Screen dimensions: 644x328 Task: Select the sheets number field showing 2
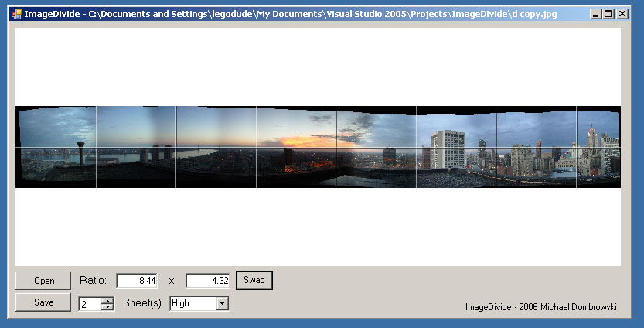90,304
